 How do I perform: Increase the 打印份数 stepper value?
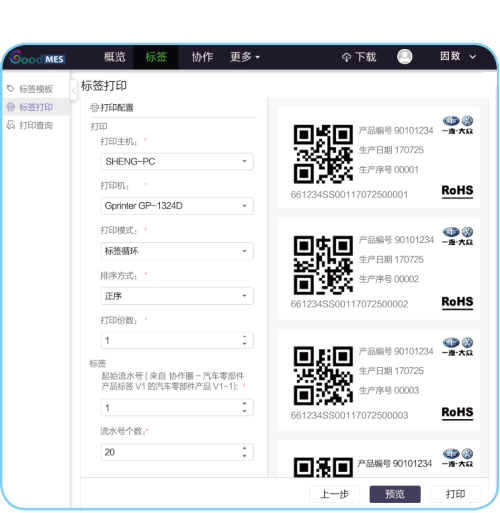[245, 337]
